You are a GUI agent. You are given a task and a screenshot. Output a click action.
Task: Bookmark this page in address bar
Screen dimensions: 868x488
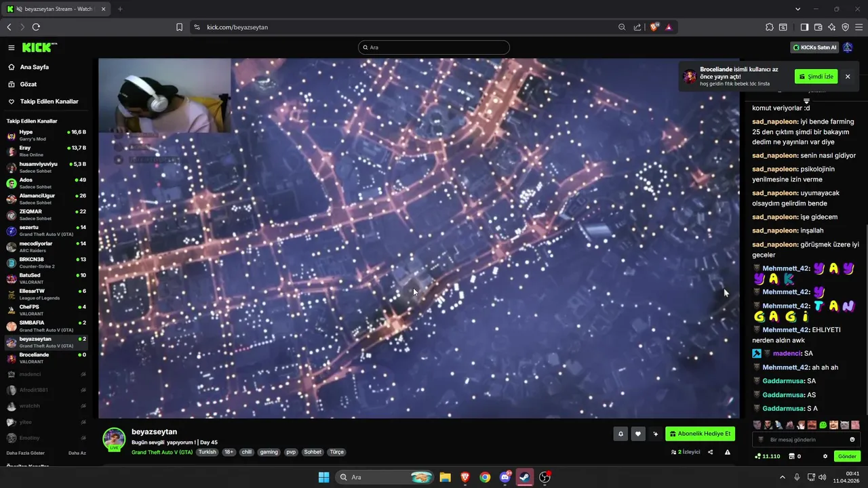point(179,27)
